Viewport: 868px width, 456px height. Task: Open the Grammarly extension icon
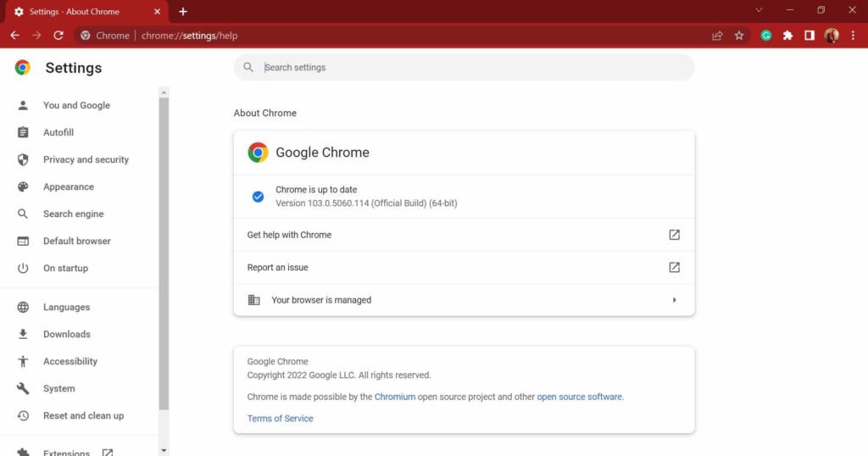766,36
